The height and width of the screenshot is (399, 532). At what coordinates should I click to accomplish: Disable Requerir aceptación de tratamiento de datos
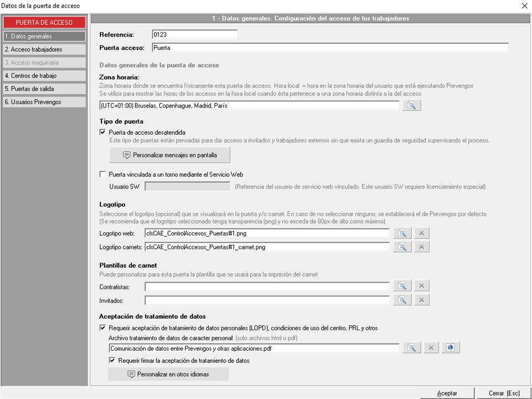(x=103, y=328)
